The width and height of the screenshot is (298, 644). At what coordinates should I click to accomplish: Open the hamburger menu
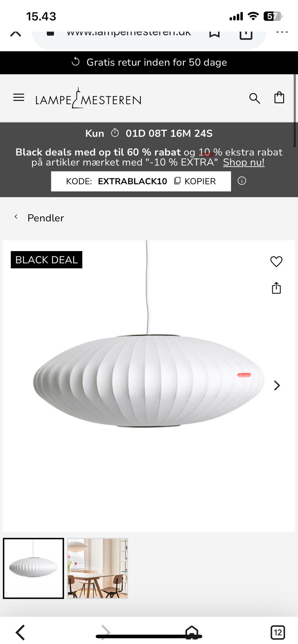point(19,97)
